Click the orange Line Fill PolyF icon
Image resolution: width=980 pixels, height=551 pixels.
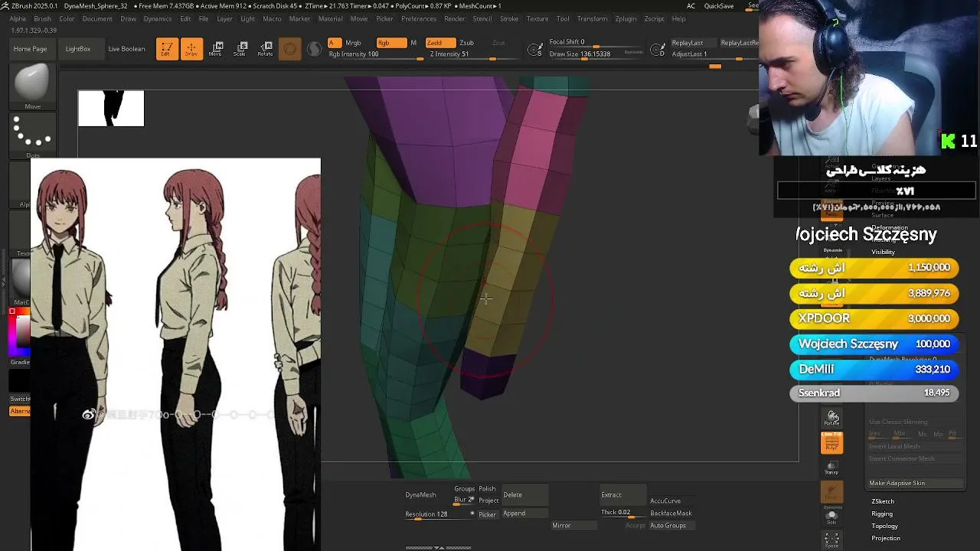tap(832, 442)
